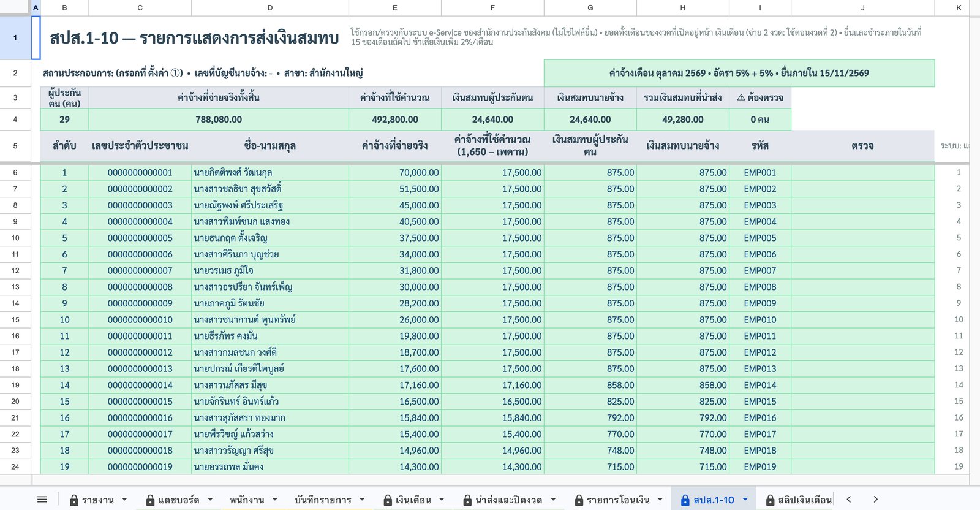Open the all sheets list icon
This screenshot has height=510, width=980.
tap(42, 500)
